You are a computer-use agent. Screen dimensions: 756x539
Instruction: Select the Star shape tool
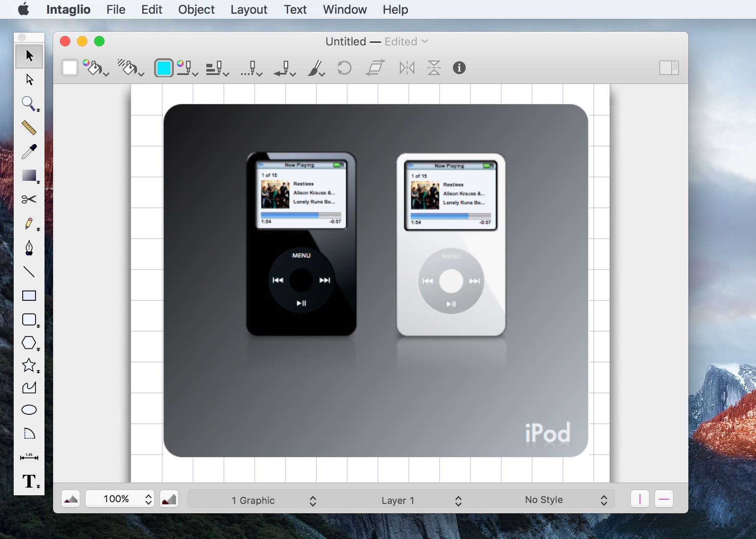click(29, 365)
